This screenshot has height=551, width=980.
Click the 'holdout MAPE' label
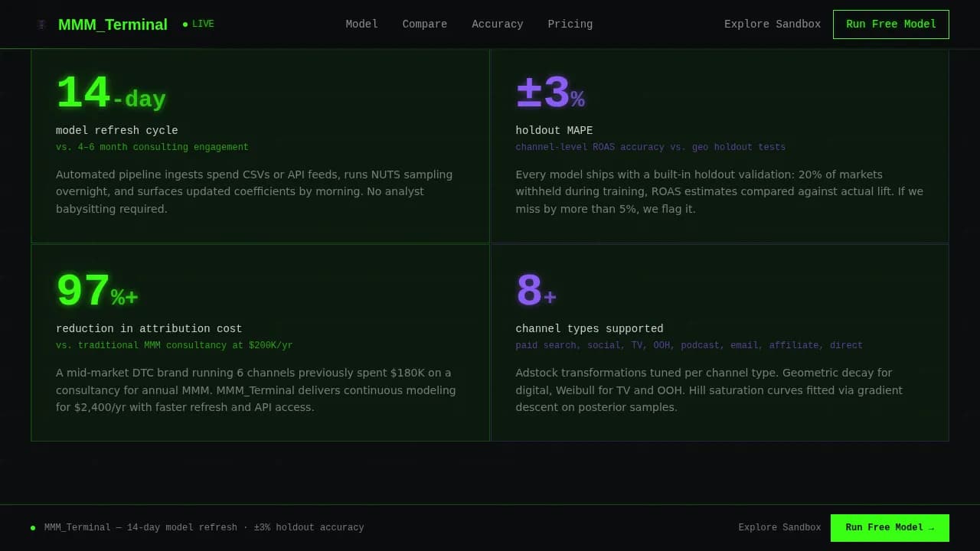(x=554, y=130)
